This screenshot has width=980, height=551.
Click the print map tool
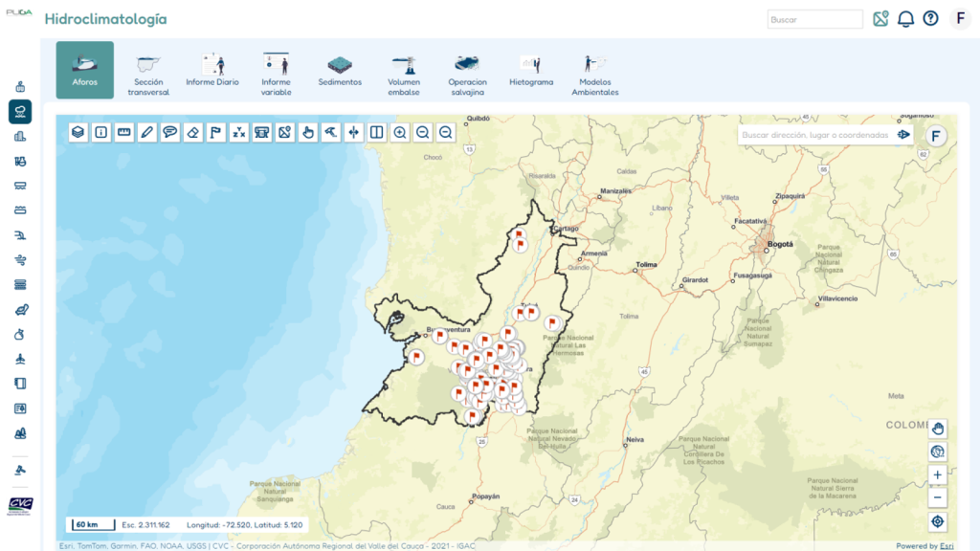[262, 132]
